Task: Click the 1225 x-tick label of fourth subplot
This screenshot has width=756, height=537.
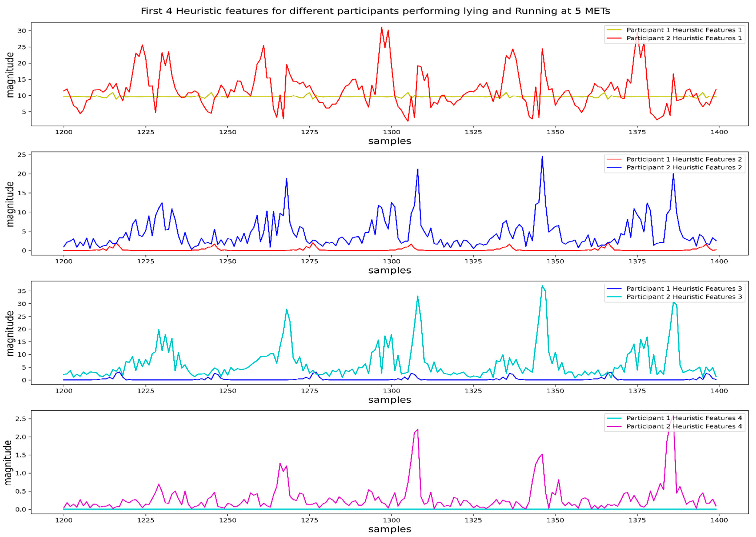Action: click(x=146, y=520)
